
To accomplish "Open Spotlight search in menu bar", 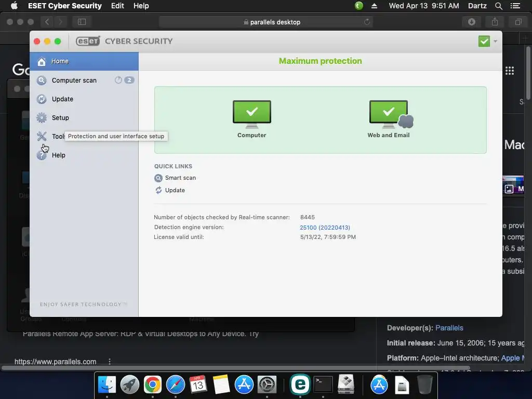I will pos(498,6).
